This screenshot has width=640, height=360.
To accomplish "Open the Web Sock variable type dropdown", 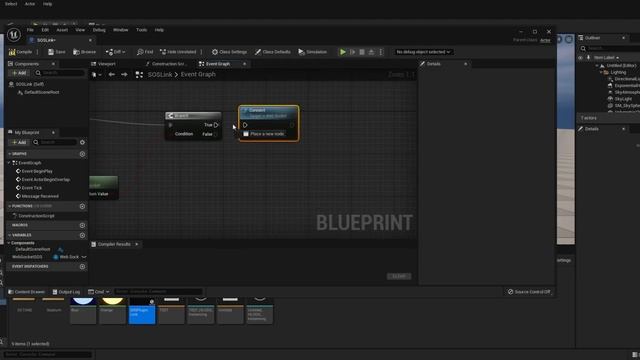I will point(69,257).
